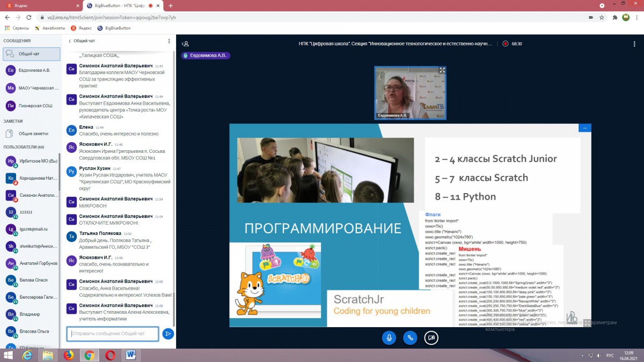
Task: Click message 'МИКРОФОН' in chat
Action: point(93,205)
